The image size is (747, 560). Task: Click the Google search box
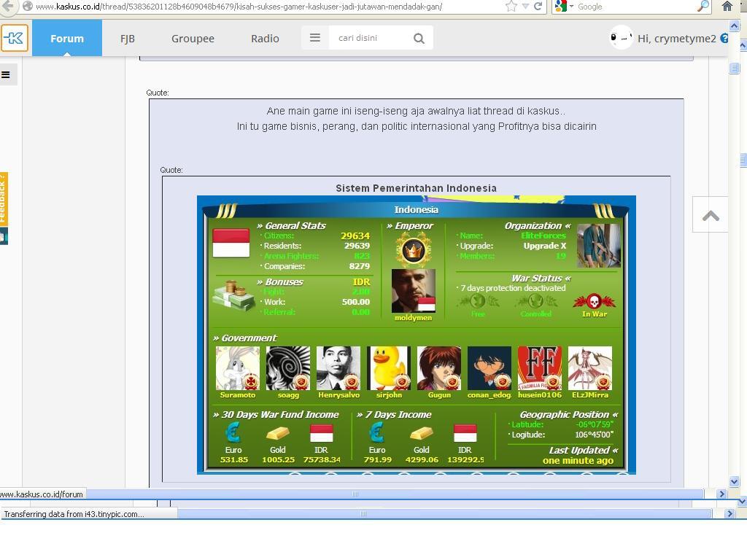[634, 7]
